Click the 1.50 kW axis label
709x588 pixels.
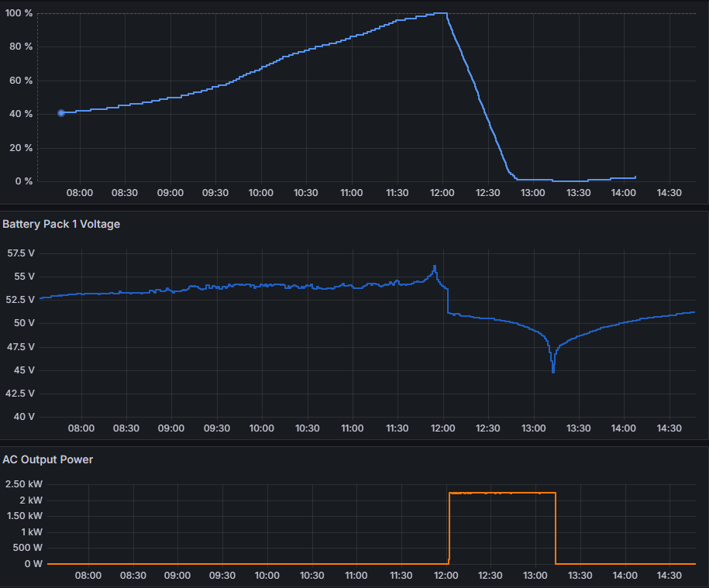(25, 516)
